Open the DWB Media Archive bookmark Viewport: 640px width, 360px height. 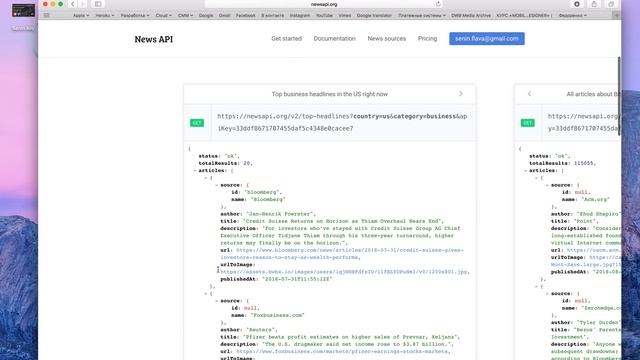[471, 16]
